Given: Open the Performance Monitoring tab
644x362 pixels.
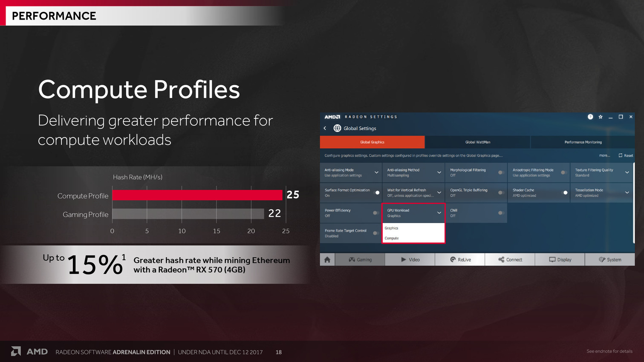Looking at the screenshot, I should click(583, 142).
